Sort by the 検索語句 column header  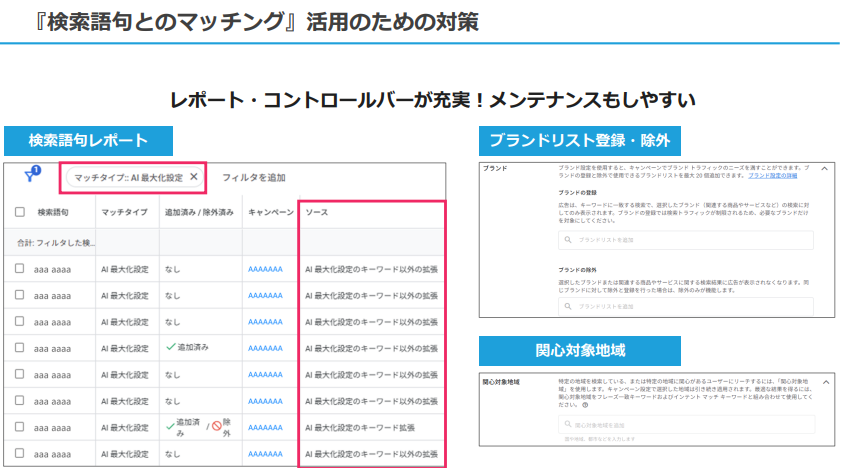coord(53,212)
